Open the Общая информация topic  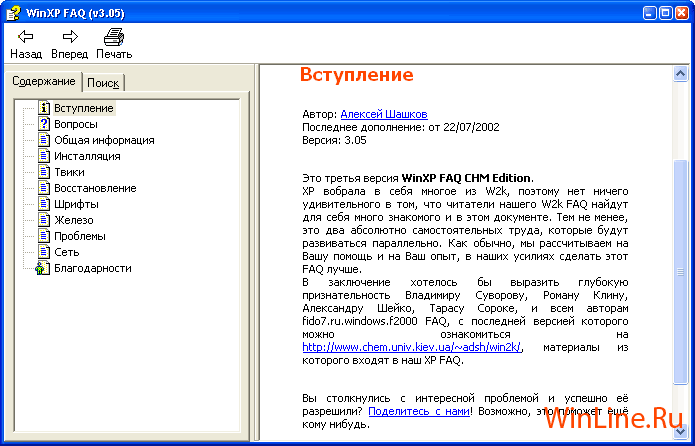tap(104, 140)
